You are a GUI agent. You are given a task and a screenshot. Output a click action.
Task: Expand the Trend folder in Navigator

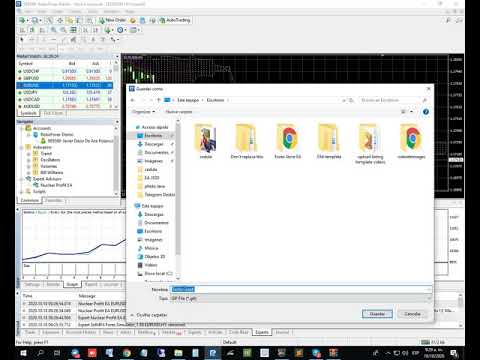pyautogui.click(x=29, y=154)
